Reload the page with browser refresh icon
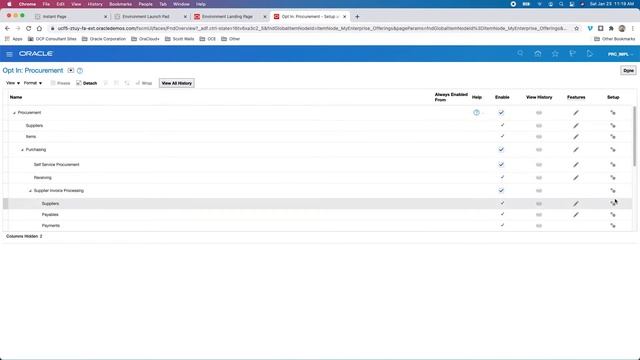The image size is (640, 360). click(29, 28)
